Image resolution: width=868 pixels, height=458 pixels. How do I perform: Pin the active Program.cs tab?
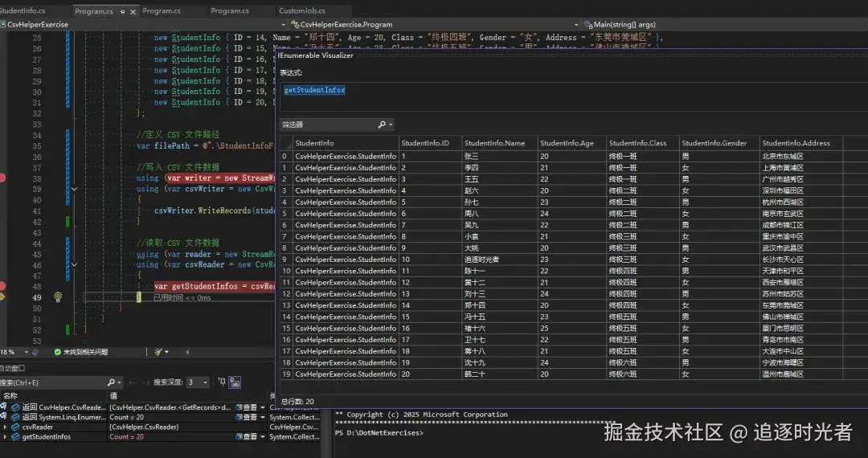coord(122,11)
